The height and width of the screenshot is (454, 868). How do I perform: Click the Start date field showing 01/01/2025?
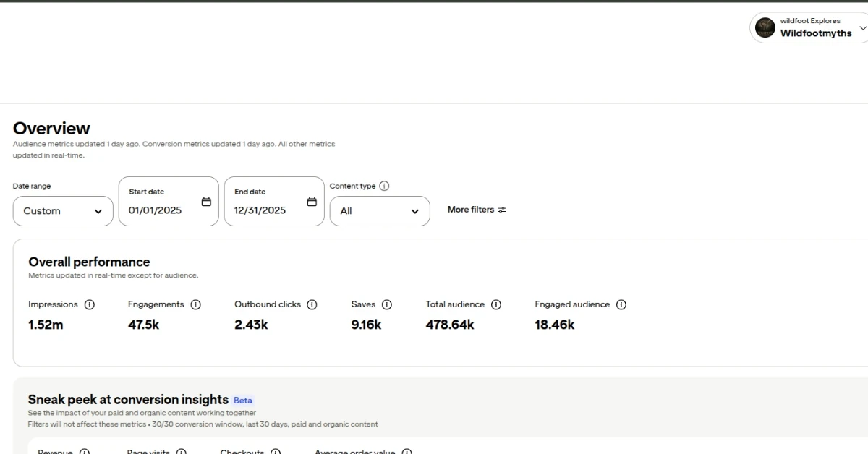(156, 210)
